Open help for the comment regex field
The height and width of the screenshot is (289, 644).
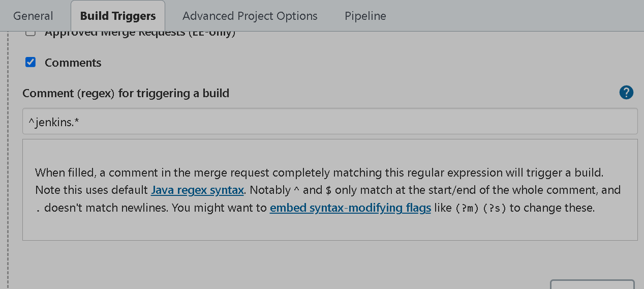pos(626,93)
